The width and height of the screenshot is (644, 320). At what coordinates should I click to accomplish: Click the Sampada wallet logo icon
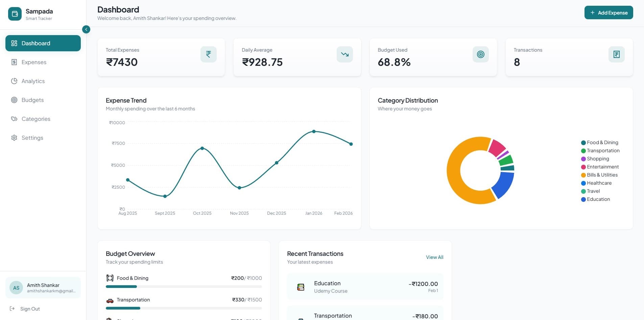coord(15,14)
